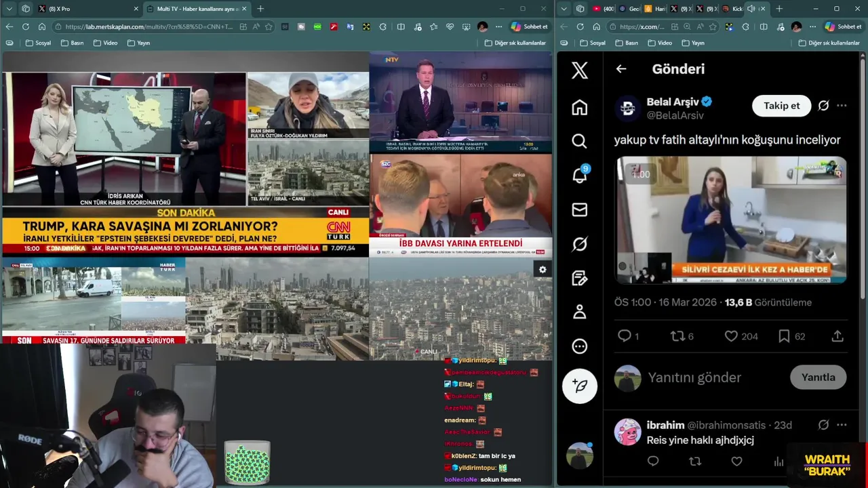Open Edge menu dots in right browser
Viewport: 868px width, 488px height.
pos(812,26)
